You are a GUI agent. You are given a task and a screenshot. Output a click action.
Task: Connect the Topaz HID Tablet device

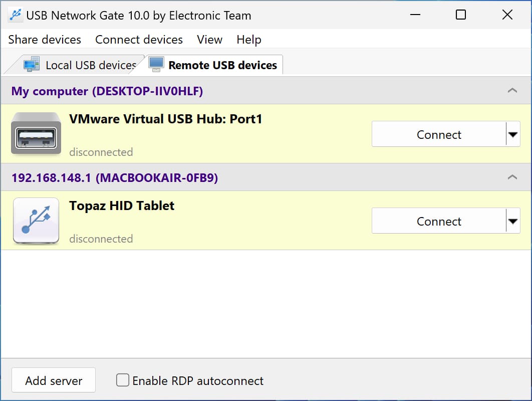click(x=439, y=221)
